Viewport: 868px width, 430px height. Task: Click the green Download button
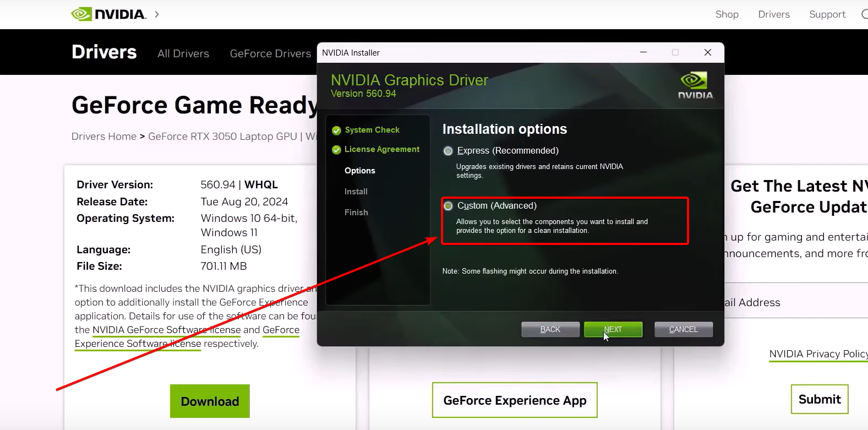click(x=210, y=401)
